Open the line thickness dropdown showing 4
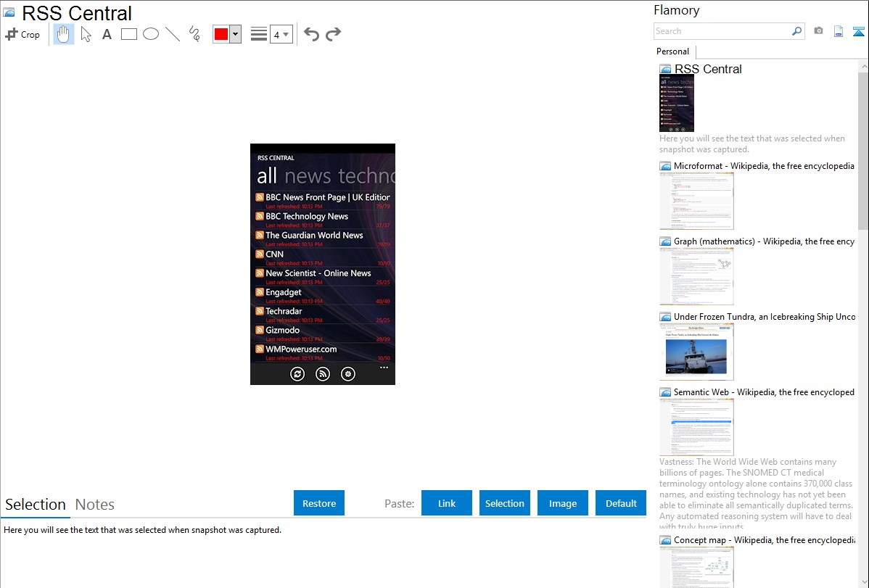Image resolution: width=869 pixels, height=588 pixels. [281, 34]
